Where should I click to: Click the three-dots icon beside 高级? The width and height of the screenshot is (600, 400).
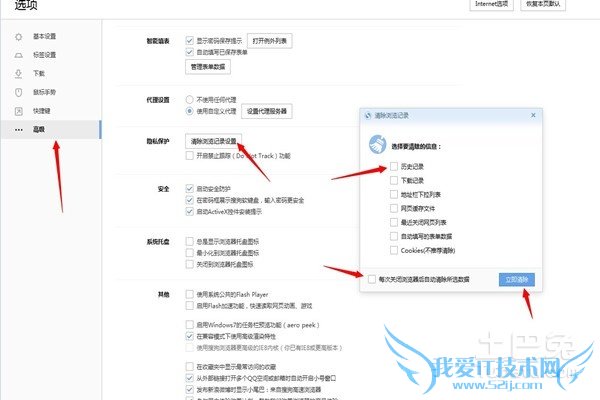[x=18, y=130]
